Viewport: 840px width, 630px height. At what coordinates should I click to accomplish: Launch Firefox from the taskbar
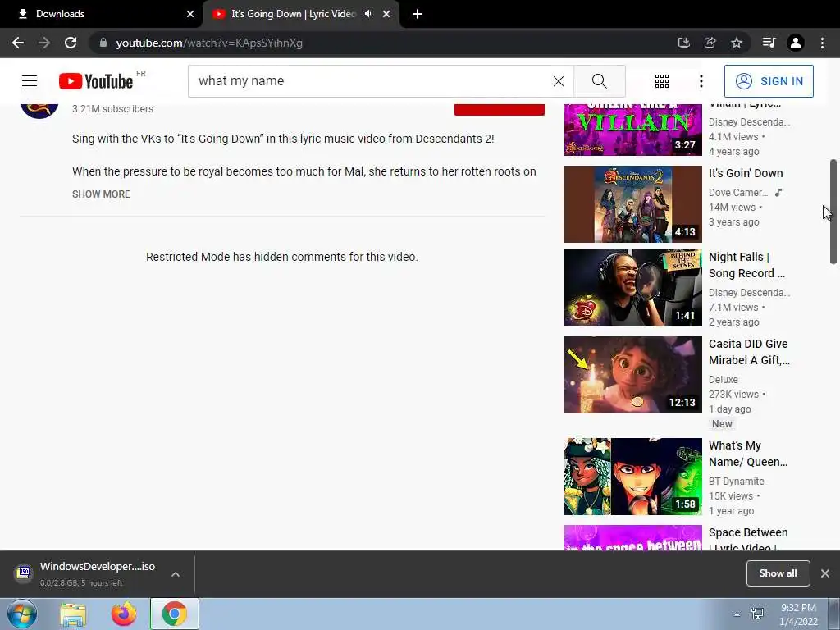(x=124, y=614)
